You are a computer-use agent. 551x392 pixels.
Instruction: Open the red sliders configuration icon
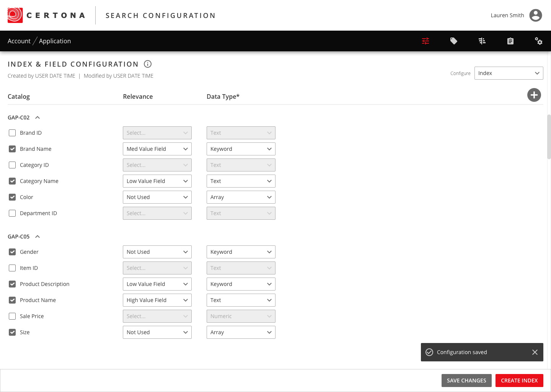tap(425, 41)
